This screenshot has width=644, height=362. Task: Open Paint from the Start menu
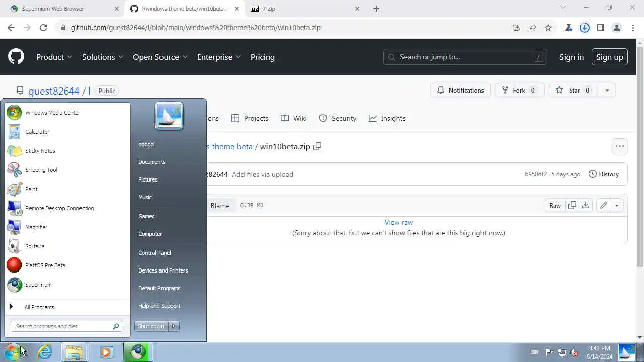coord(67,189)
